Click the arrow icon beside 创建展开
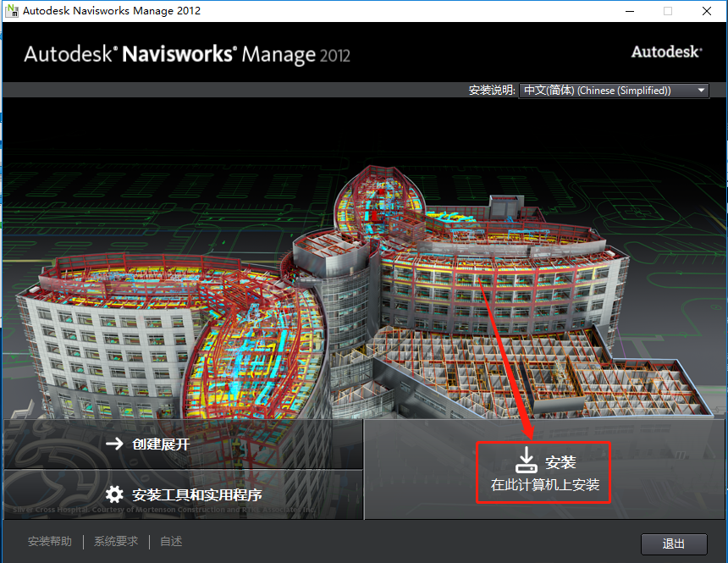The height and width of the screenshot is (563, 728). pyautogui.click(x=114, y=444)
